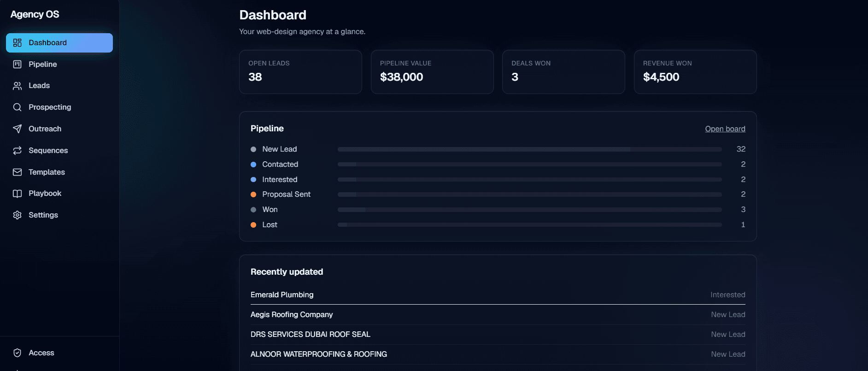Select Sequences in the sidebar

pyautogui.click(x=59, y=150)
